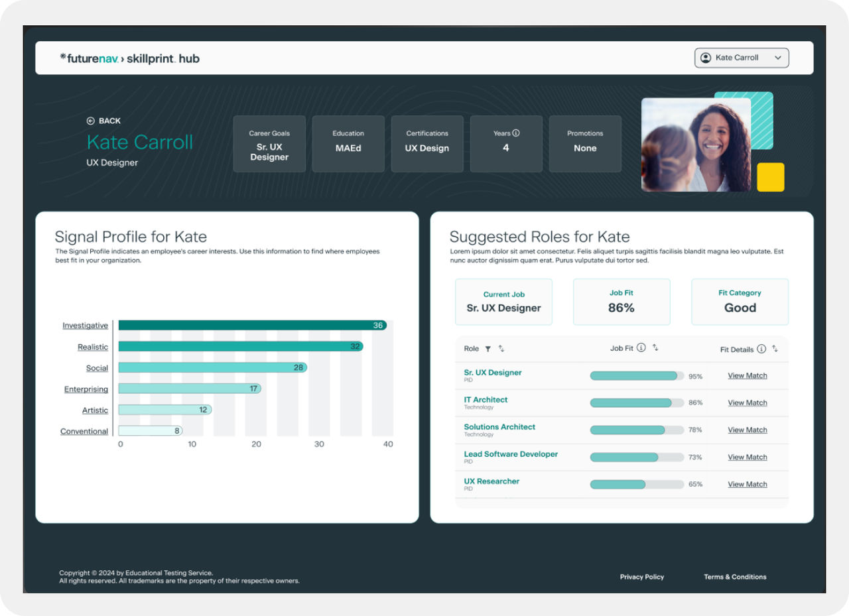Viewport: 849px width, 616px height.
Task: Click the back arrow icon
Action: [x=91, y=121]
